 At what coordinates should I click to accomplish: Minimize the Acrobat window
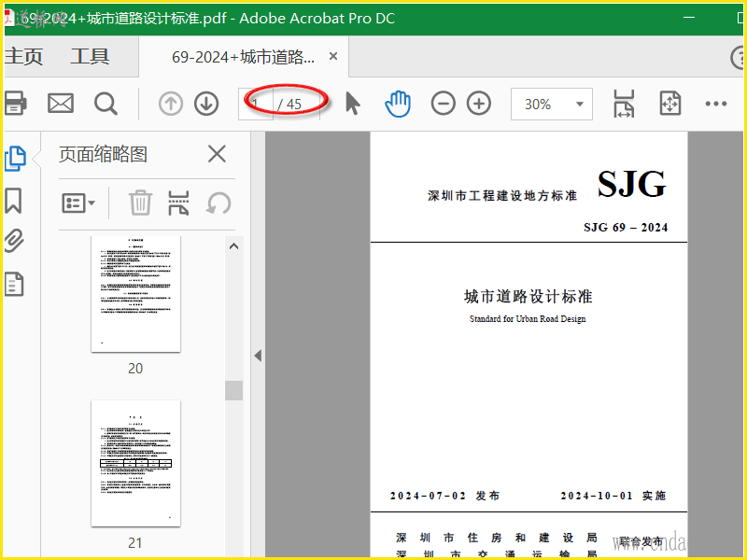point(689,18)
